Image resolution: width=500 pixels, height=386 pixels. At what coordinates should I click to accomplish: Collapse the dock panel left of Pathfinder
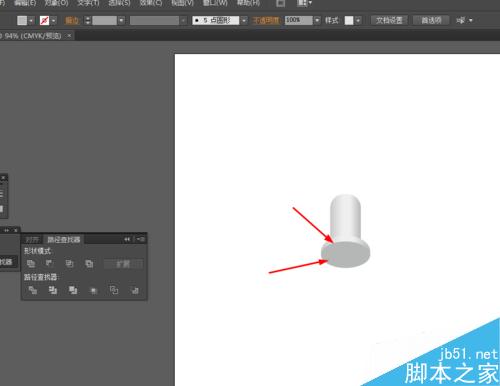pyautogui.click(x=6, y=230)
